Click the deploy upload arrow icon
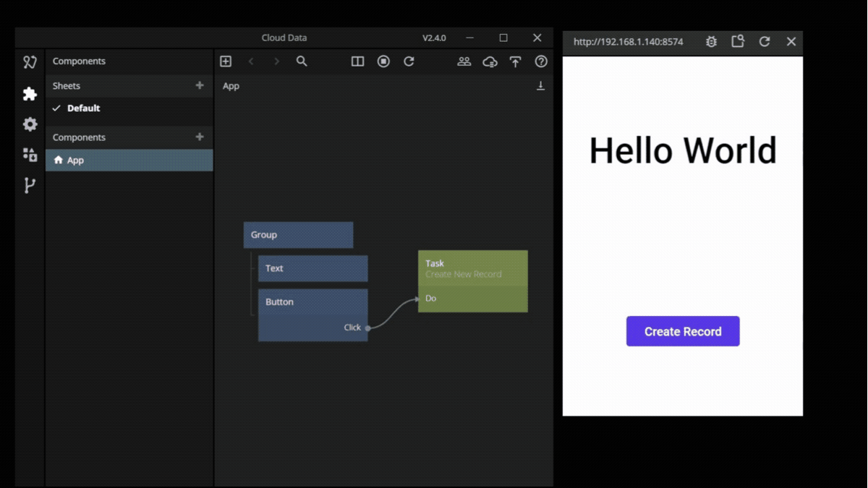The image size is (868, 488). pos(515,61)
